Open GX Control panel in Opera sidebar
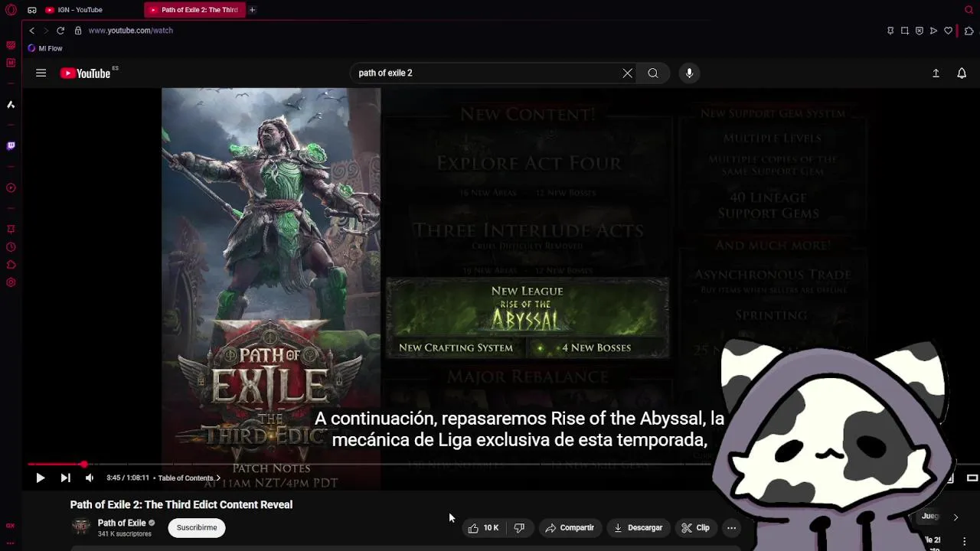This screenshot has width=980, height=551. pyautogui.click(x=11, y=45)
